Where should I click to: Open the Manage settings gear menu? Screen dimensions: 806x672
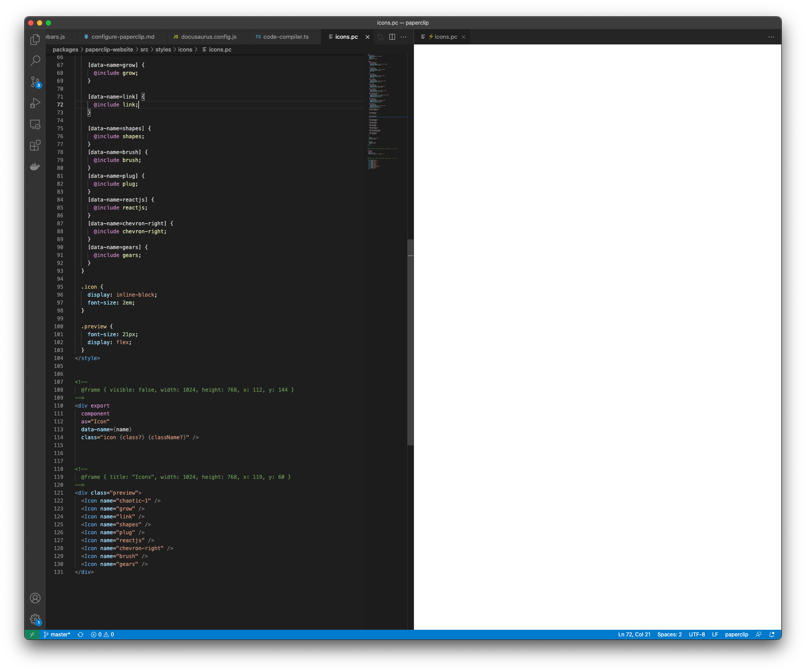point(35,619)
